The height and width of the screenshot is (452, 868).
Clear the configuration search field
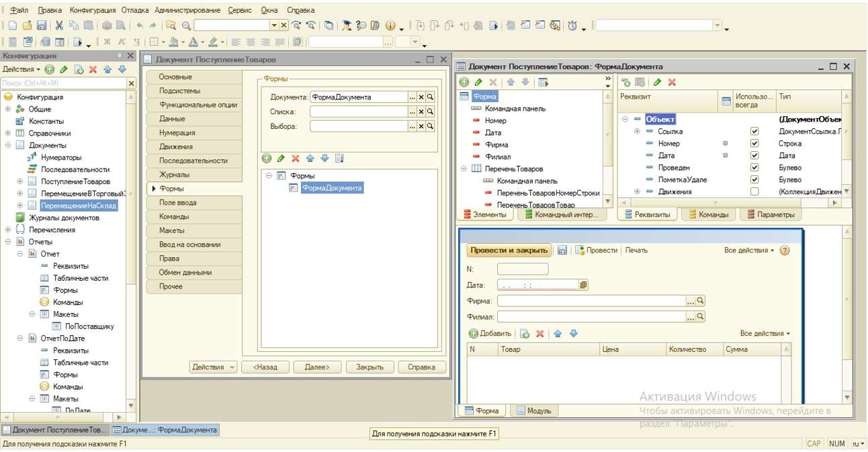coord(131,83)
